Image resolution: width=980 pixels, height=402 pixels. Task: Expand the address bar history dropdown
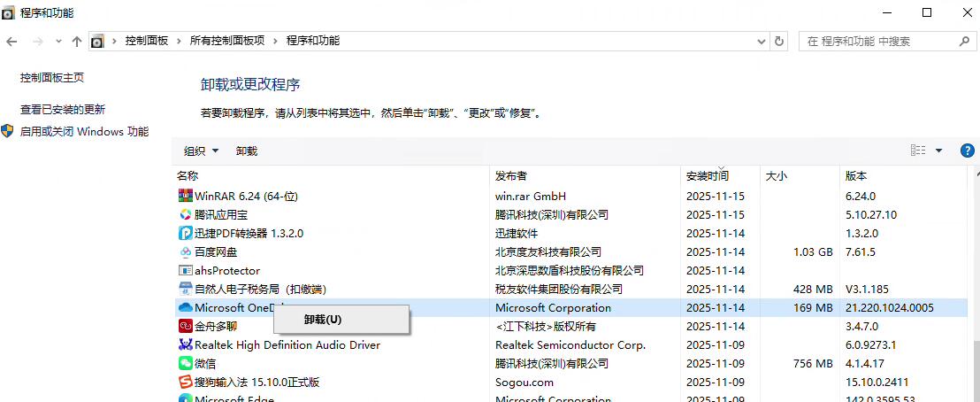(762, 41)
